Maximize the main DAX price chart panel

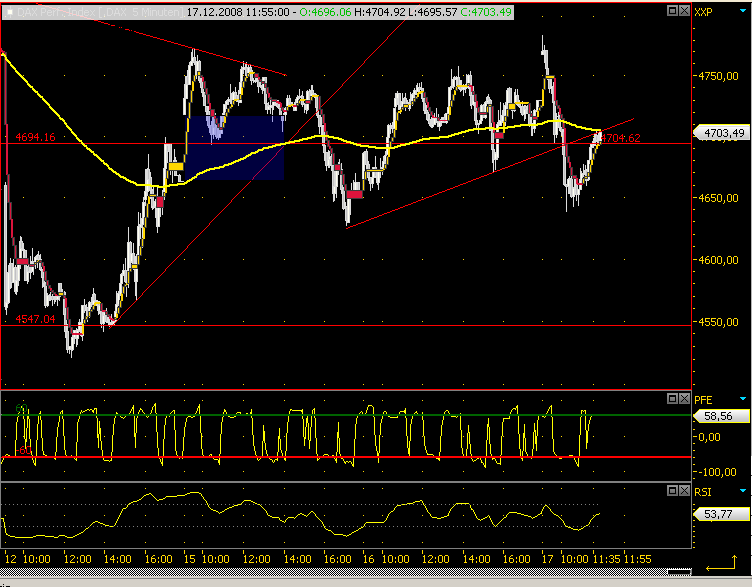point(672,11)
